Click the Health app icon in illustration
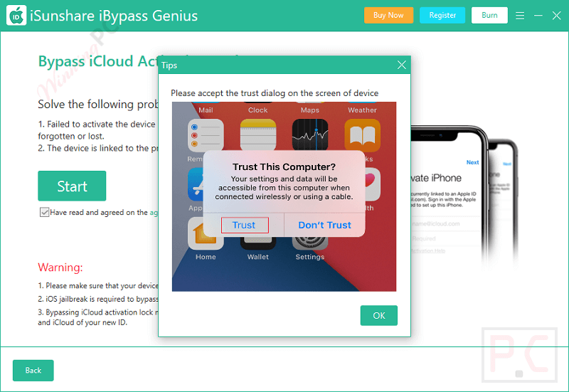The image size is (569, 392). pyautogui.click(x=373, y=184)
